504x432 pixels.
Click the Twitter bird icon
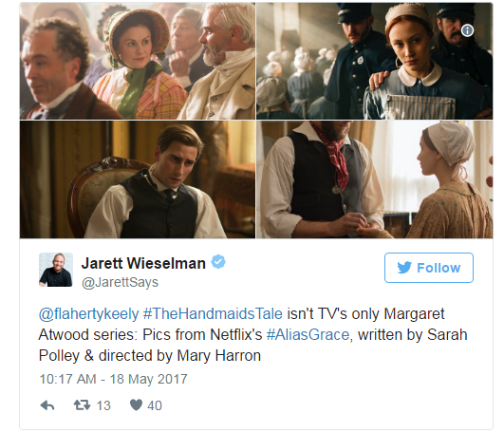(404, 268)
